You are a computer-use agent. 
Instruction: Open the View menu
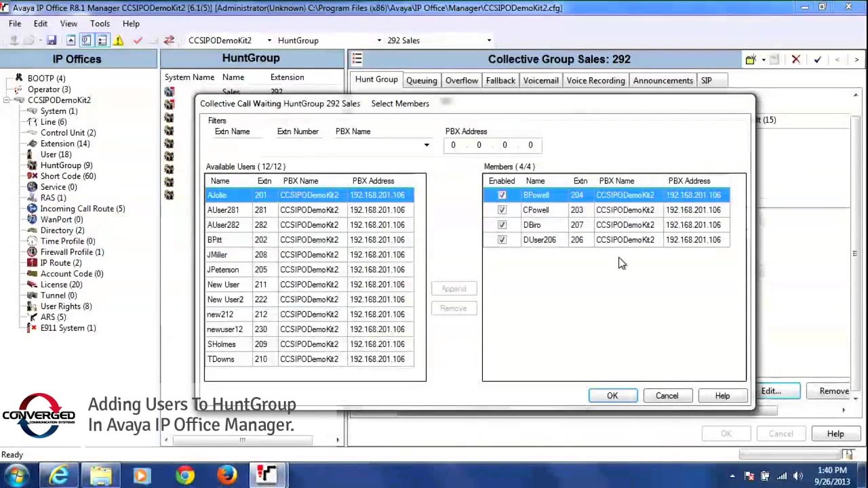click(68, 24)
